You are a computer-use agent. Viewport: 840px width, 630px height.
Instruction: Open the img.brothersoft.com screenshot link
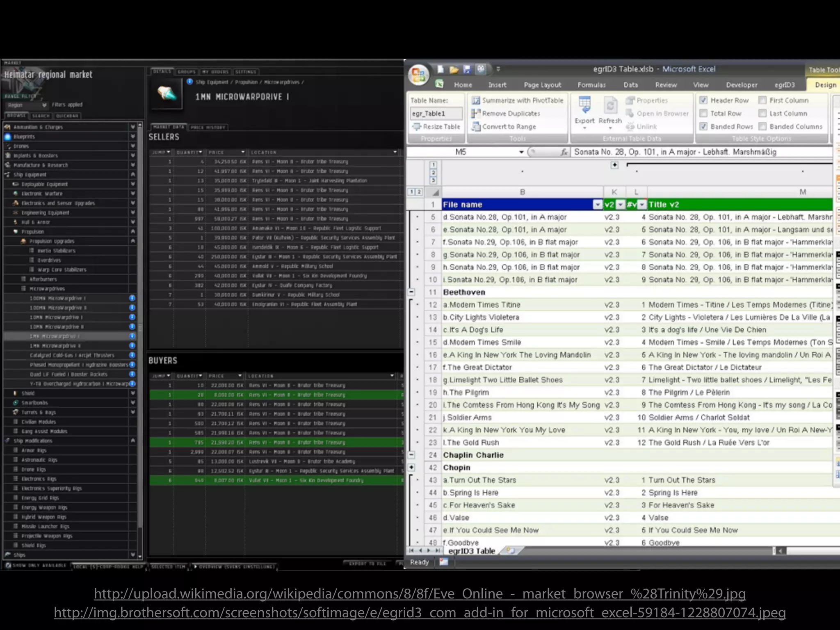click(420, 613)
